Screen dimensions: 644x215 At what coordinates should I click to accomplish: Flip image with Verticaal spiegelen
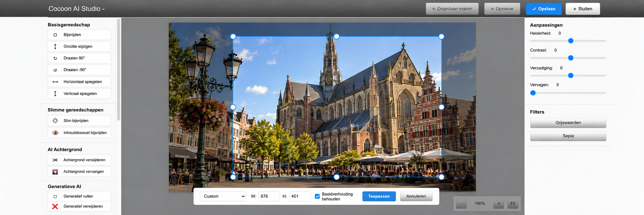(79, 94)
